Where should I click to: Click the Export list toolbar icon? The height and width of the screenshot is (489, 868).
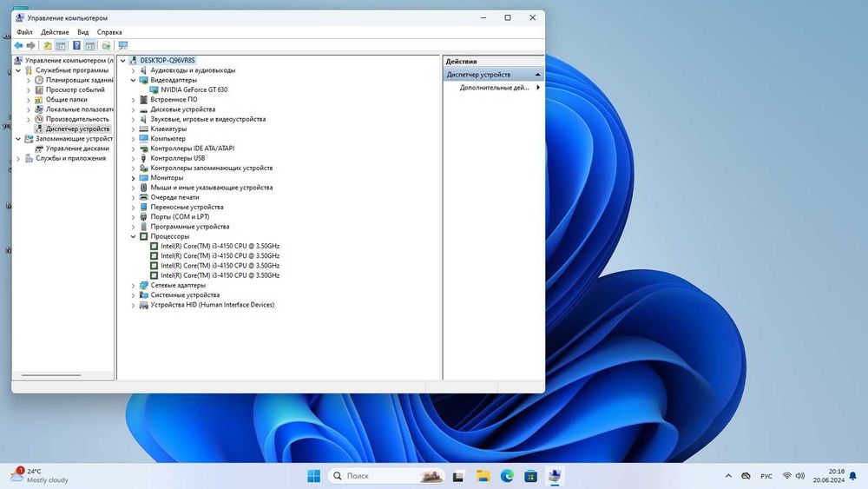click(106, 45)
